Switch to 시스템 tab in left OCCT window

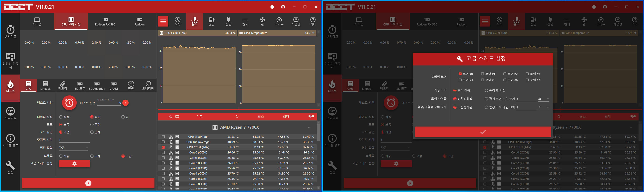pyautogui.click(x=37, y=21)
